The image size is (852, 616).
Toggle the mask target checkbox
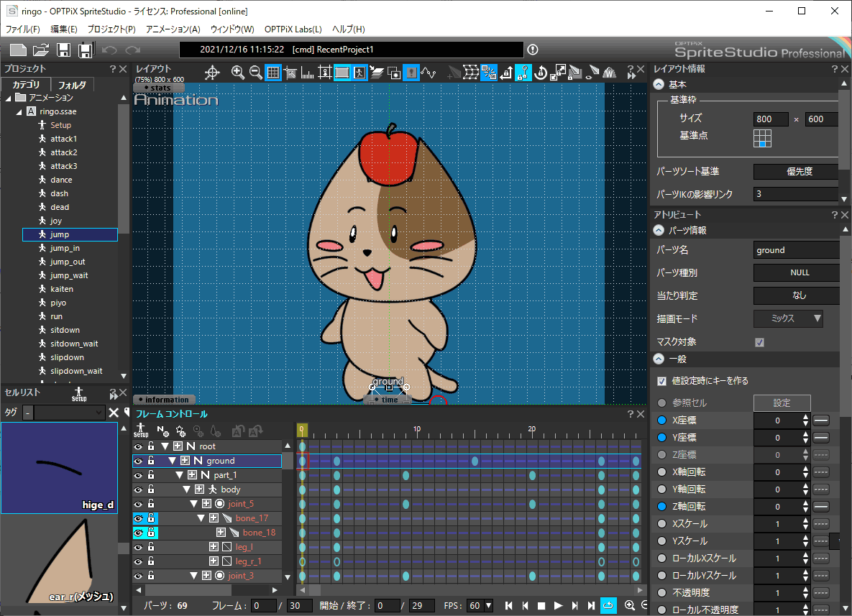coord(760,342)
